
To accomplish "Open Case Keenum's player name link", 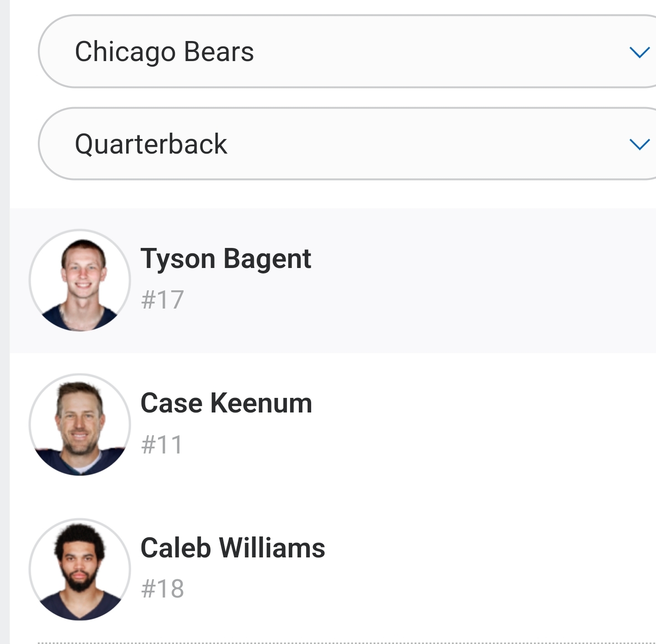I will [x=226, y=403].
